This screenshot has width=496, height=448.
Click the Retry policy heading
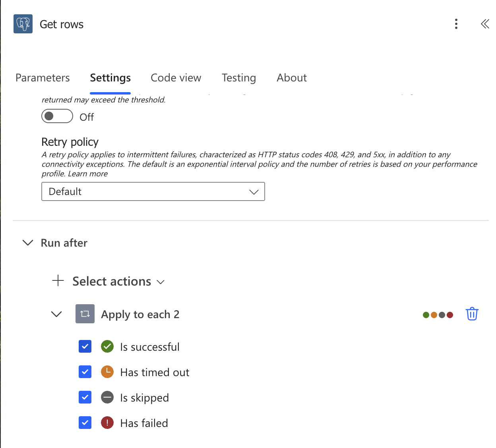(70, 142)
